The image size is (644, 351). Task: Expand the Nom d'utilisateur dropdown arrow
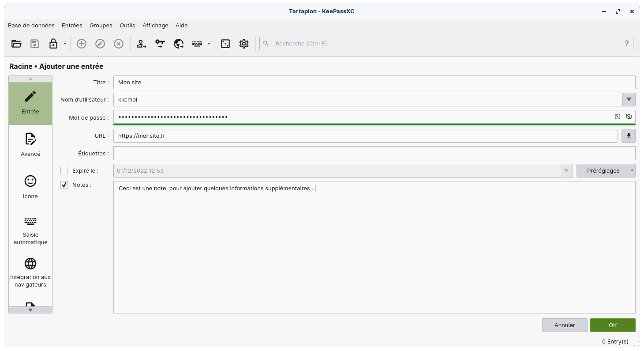pyautogui.click(x=629, y=100)
